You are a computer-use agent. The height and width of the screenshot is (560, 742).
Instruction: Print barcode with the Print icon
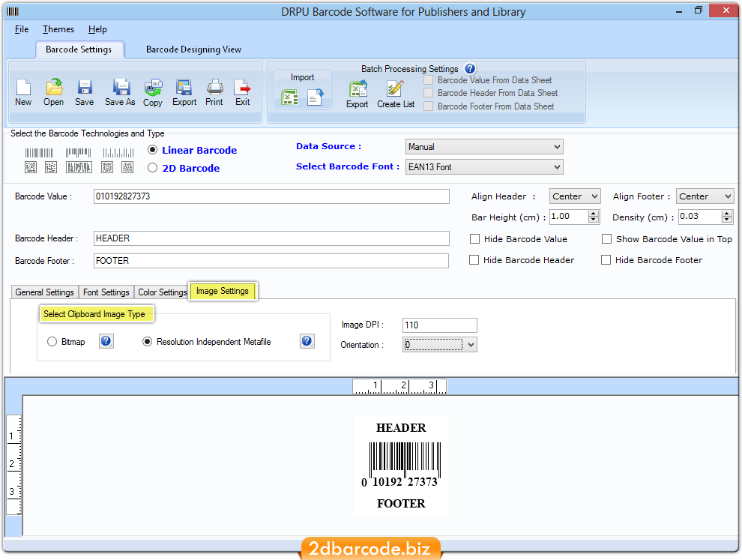214,88
